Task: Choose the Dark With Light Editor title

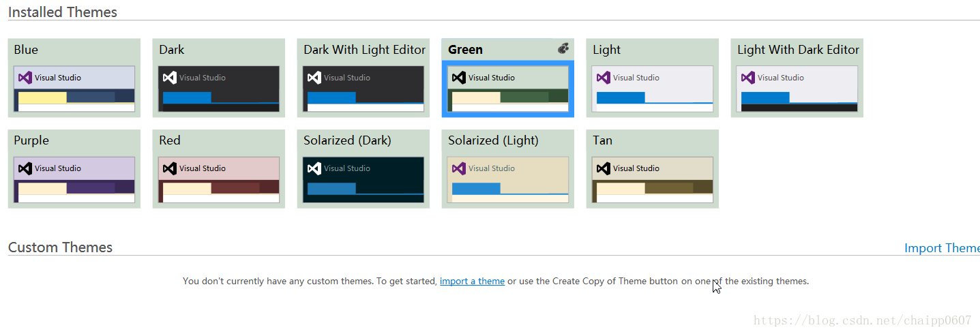Action: (x=364, y=50)
